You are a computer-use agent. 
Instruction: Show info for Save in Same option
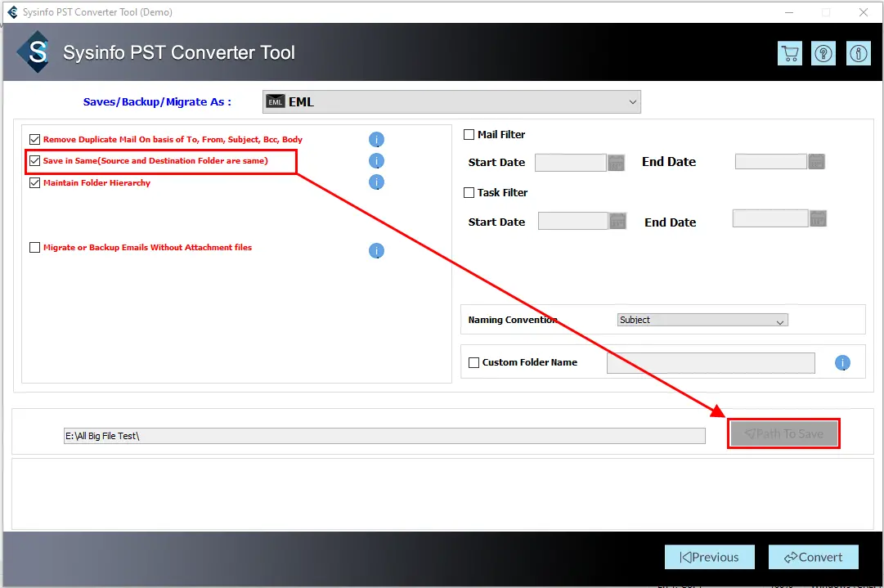coord(376,160)
